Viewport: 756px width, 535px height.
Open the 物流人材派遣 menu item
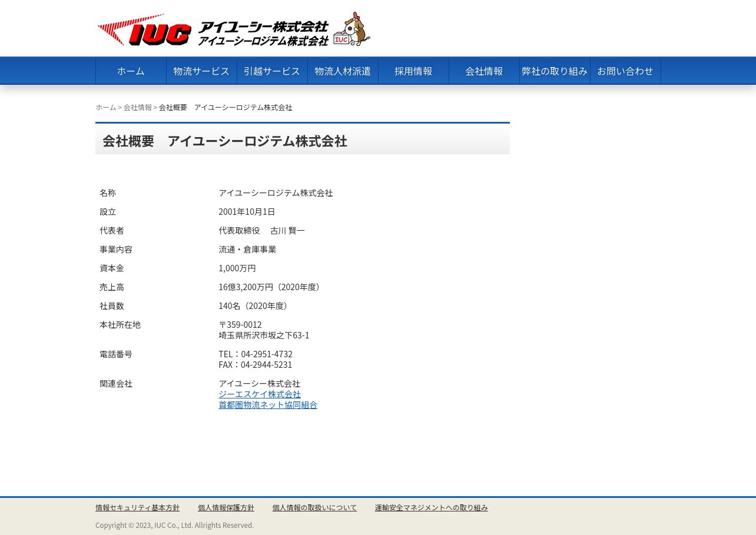pos(343,71)
